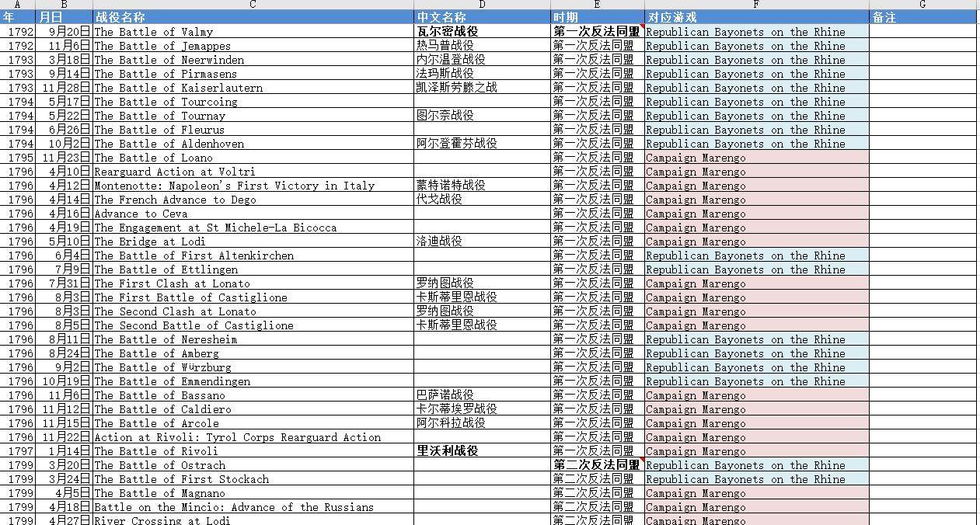Click date cell 9月20日
Image resolution: width=980 pixels, height=525 pixels.
[64, 32]
